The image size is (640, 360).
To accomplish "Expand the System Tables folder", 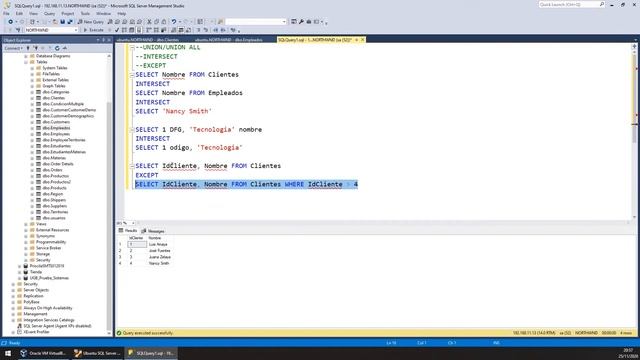I will (x=32, y=68).
